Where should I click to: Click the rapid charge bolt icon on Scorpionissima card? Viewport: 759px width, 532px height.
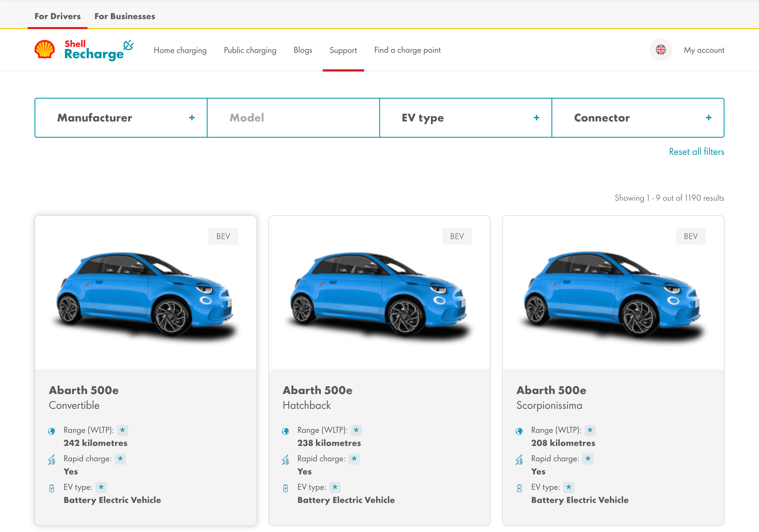pos(519,460)
